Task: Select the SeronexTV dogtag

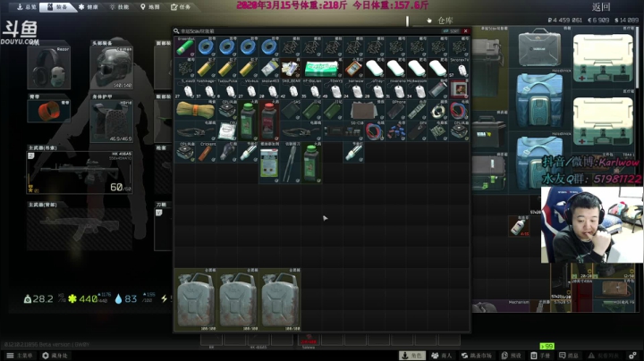Action: click(459, 68)
